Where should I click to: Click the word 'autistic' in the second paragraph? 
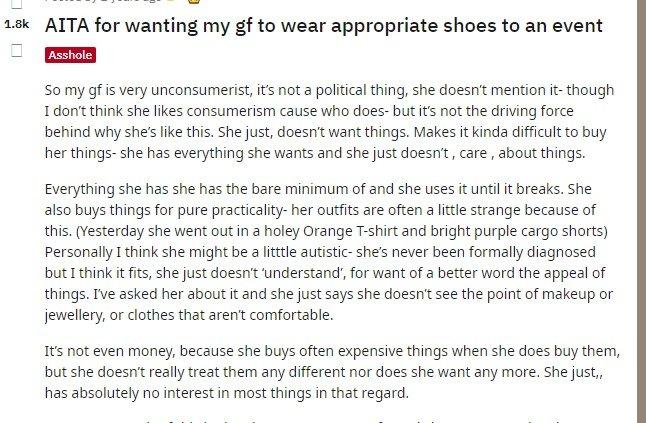[326, 252]
